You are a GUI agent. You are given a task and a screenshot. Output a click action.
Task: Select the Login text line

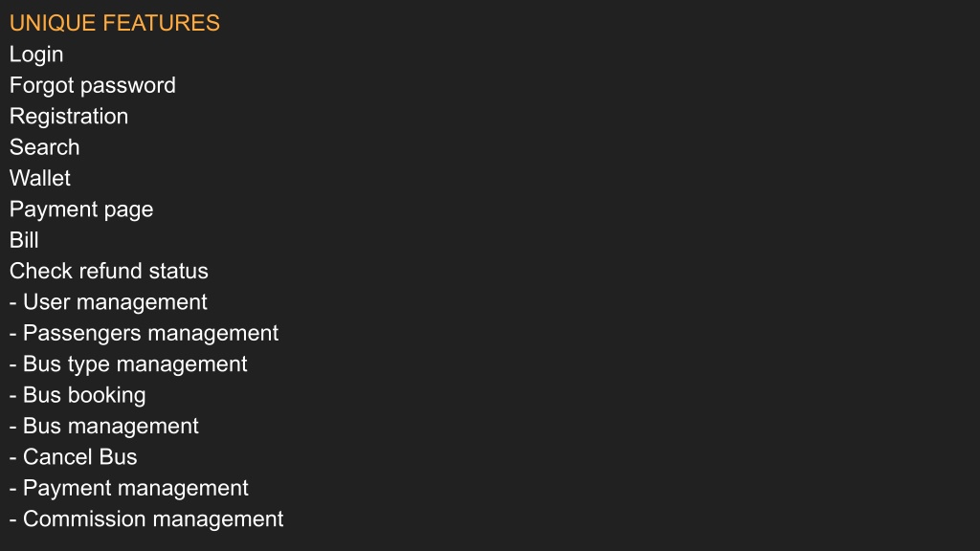tap(36, 55)
